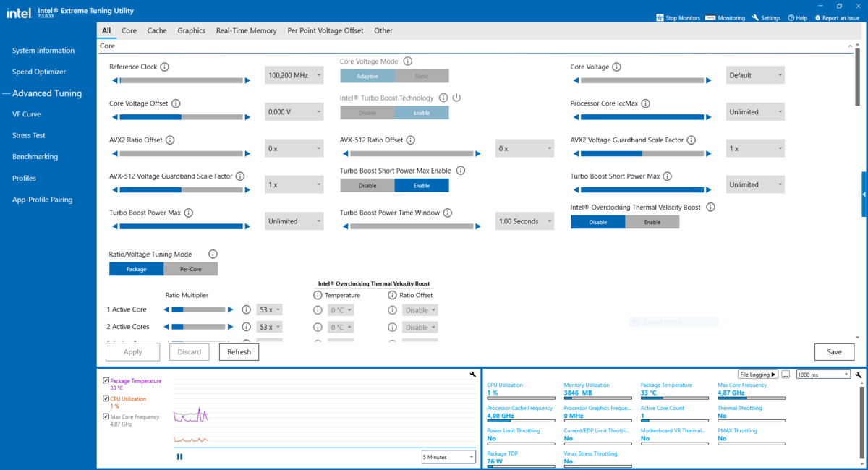The image size is (868, 470).
Task: Switch to the Cache tab
Action: pyautogui.click(x=157, y=30)
